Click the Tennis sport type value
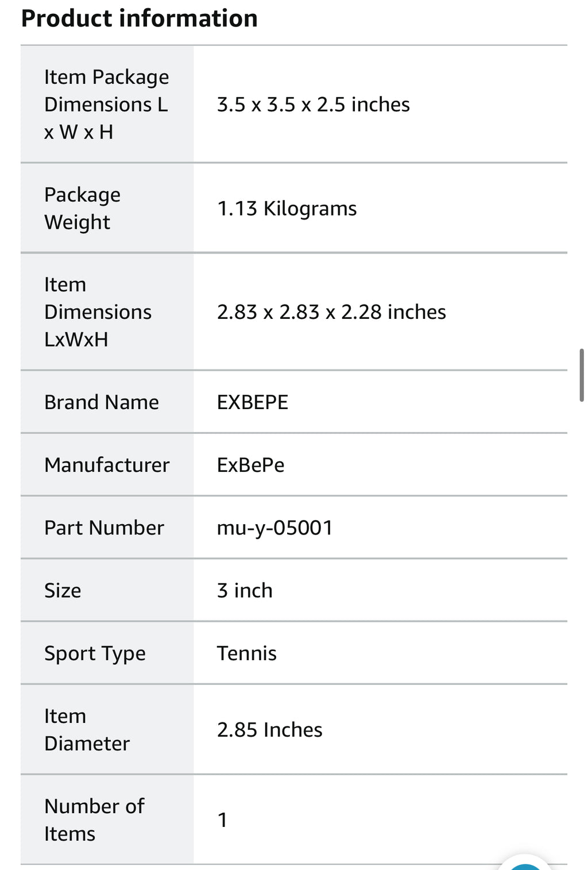588x870 pixels. [247, 653]
